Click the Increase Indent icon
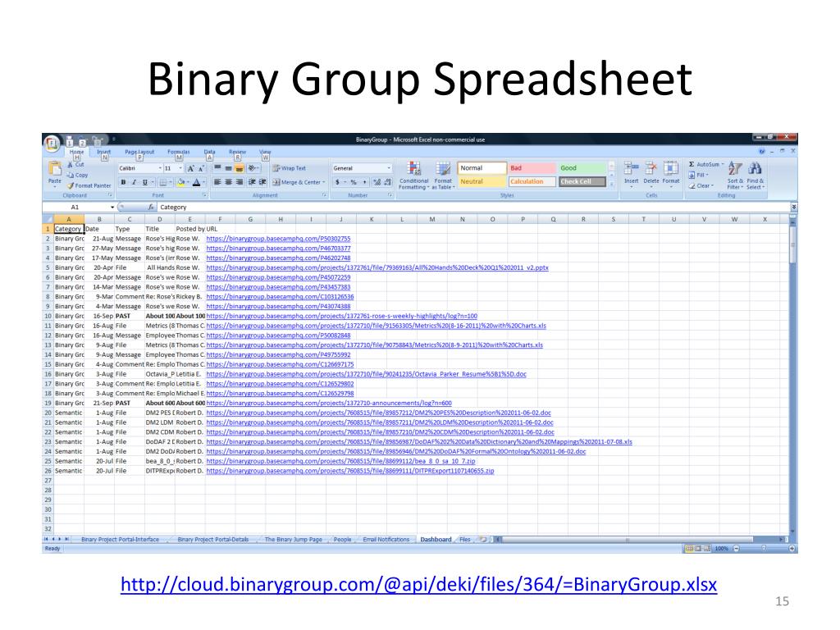Screen dimensions: 840x630 (262, 182)
